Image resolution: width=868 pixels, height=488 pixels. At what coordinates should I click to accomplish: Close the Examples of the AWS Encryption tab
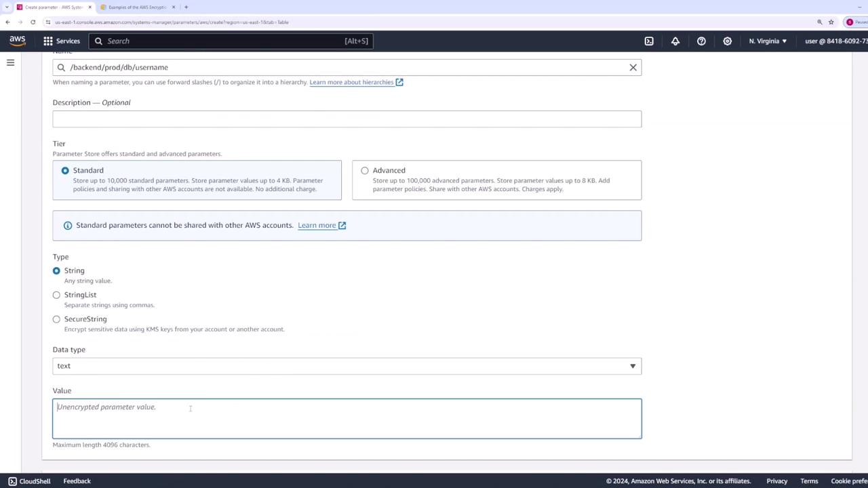174,7
